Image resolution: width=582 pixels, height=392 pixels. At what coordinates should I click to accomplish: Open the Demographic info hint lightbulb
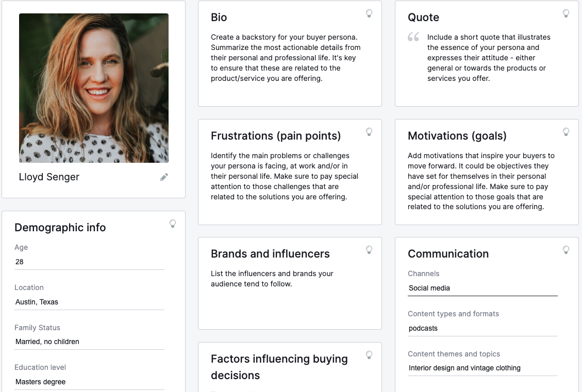[173, 224]
